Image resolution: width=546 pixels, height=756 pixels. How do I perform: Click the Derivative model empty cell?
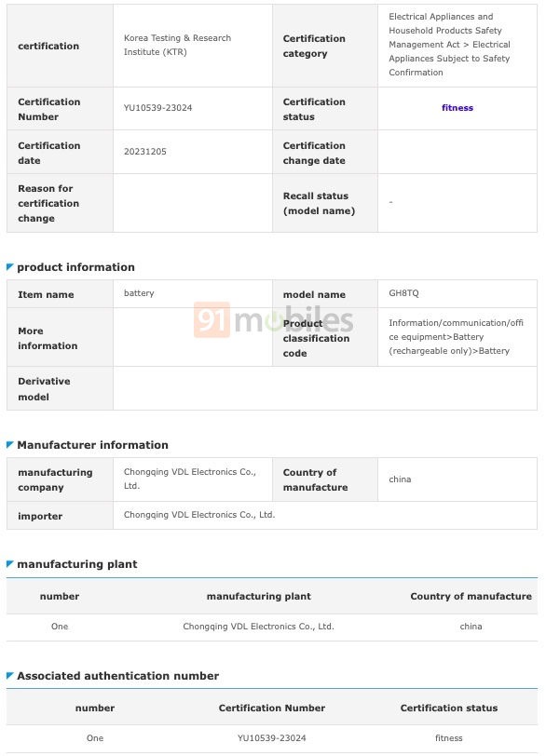[325, 388]
